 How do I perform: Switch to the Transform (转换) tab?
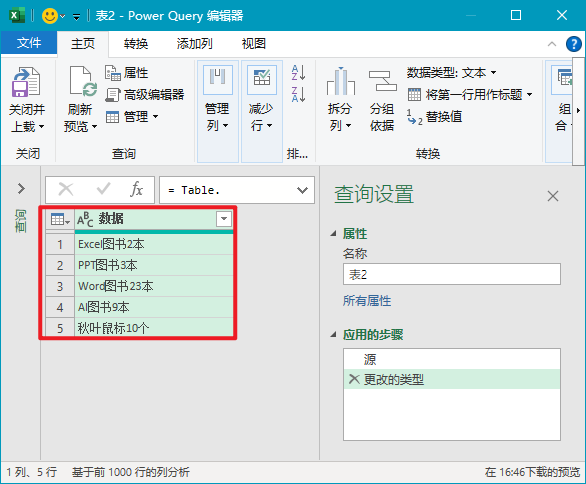(x=136, y=44)
